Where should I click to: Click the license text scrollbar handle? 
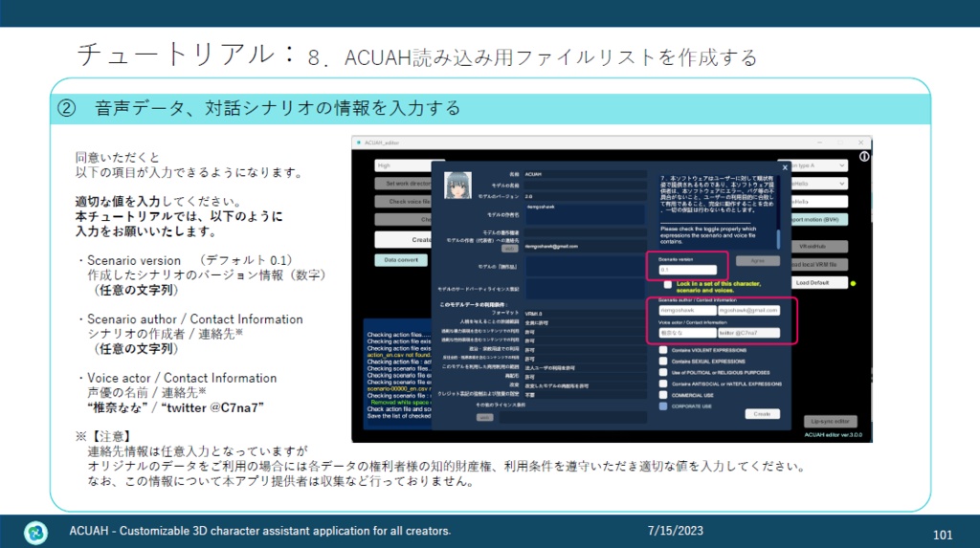tap(778, 239)
